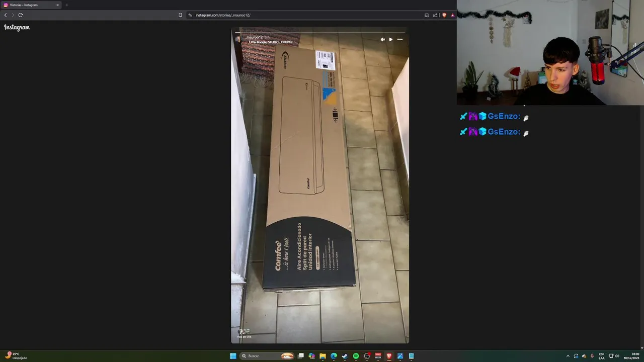Open Brave Rewards triangle icon
Viewport: 644px width, 362px height.
(452, 15)
